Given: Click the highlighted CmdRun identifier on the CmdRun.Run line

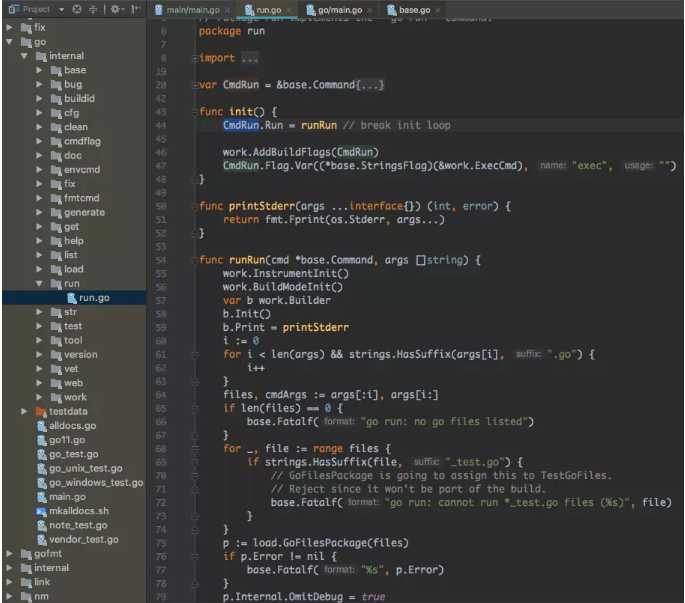Looking at the screenshot, I should point(241,125).
